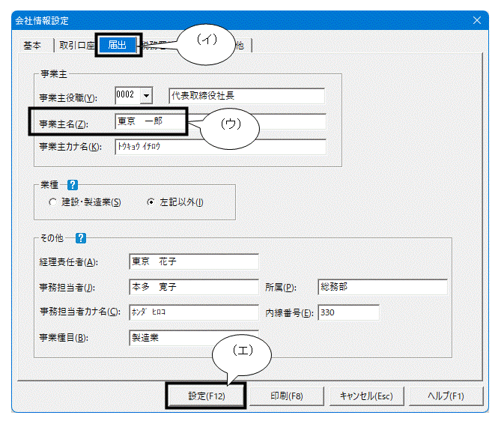504x436 pixels.
Task: Click the 事業主名 field containing 東京 一郎
Action: tap(220, 121)
